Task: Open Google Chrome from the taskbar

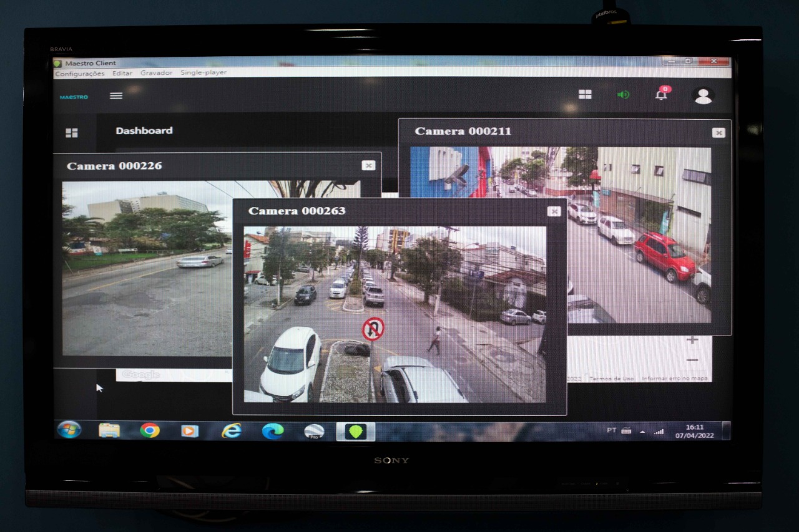Action: click(150, 430)
